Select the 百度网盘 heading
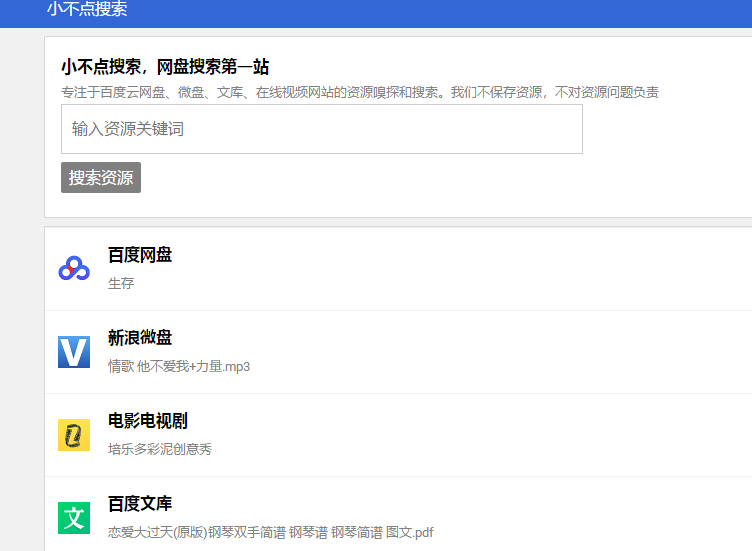The image size is (752, 551). pos(140,255)
